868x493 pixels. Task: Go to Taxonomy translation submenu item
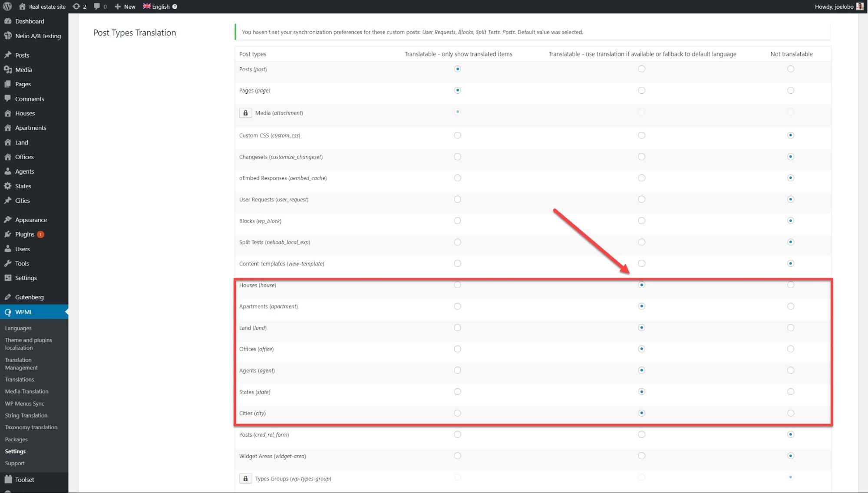pos(31,427)
